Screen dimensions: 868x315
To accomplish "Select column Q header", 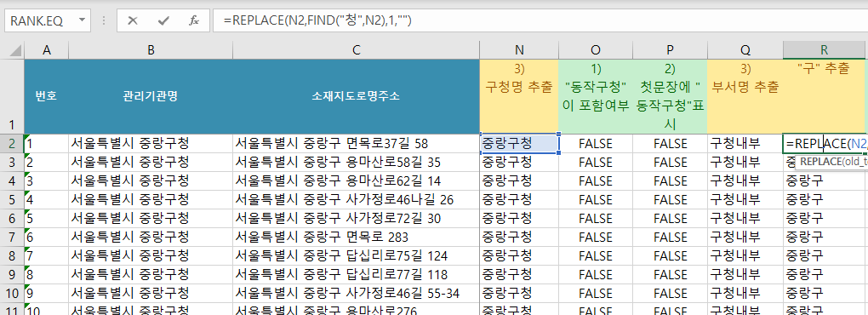I will coord(745,50).
